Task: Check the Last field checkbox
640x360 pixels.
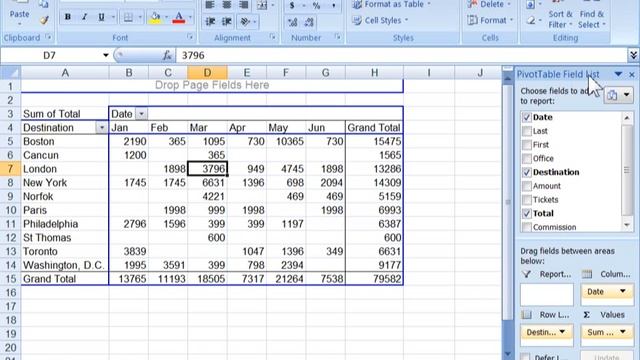Action: coord(527,131)
